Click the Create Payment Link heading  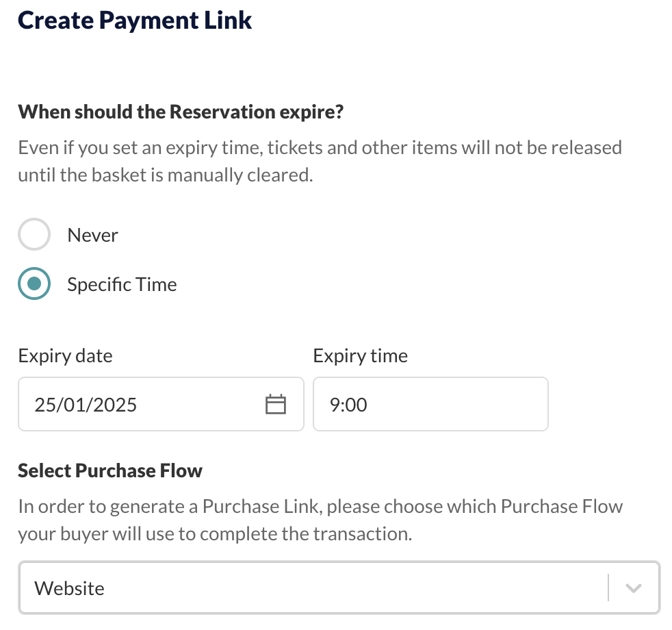click(x=135, y=20)
